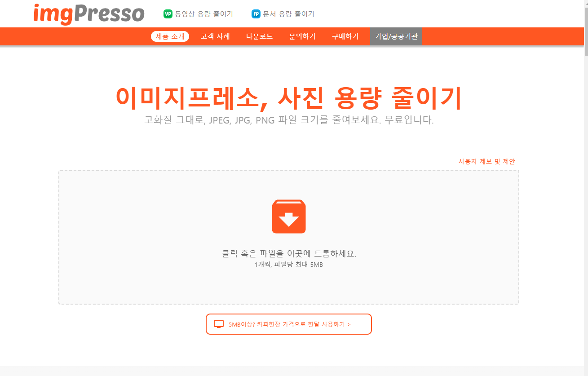Click the monitor icon in the 5MB offer button
Image resolution: width=588 pixels, height=376 pixels.
click(219, 324)
